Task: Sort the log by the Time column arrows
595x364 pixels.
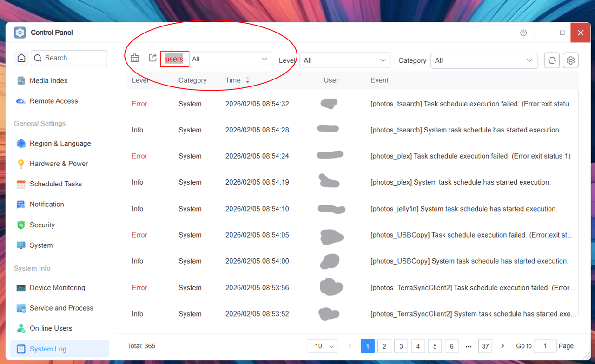Action: [247, 80]
